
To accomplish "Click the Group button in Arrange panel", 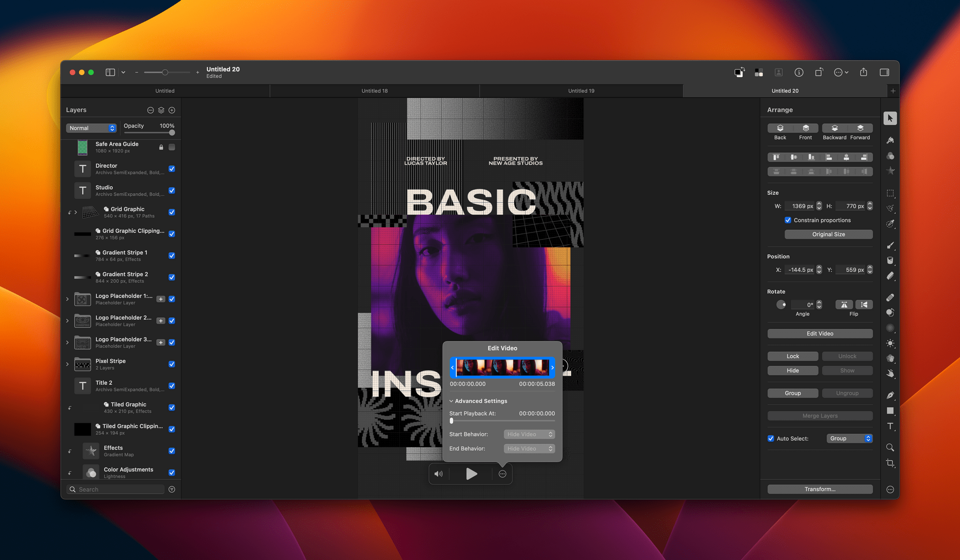I will tap(793, 392).
